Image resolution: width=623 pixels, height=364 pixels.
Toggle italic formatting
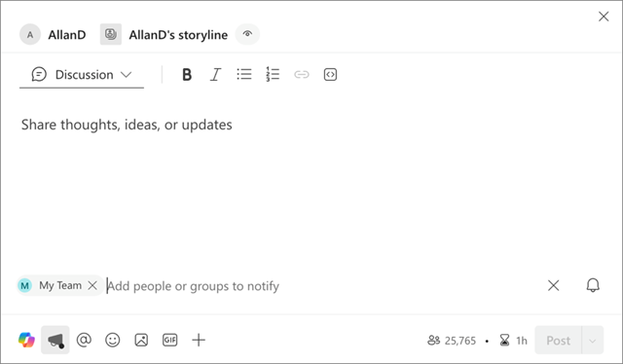click(215, 74)
